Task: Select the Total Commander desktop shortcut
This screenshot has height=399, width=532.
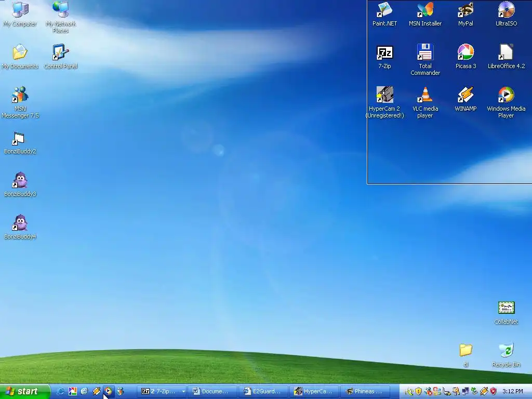Action: point(425,59)
